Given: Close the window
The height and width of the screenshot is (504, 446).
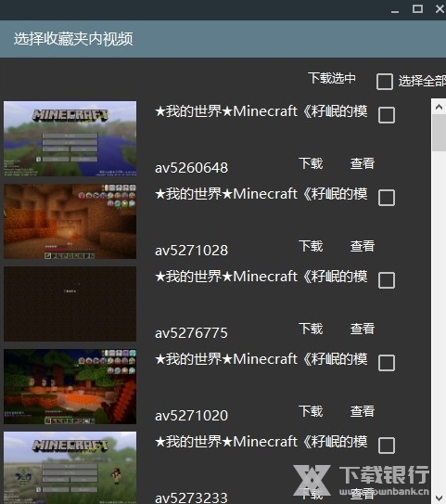Looking at the screenshot, I should (x=440, y=9).
